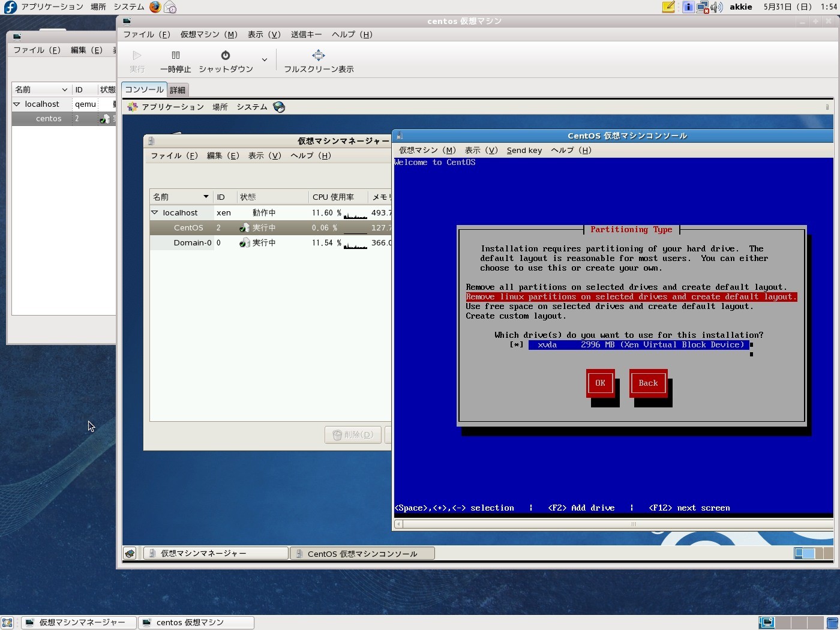This screenshot has width=840, height=630.
Task: Click guest taskbar show desktop icon
Action: tap(130, 553)
